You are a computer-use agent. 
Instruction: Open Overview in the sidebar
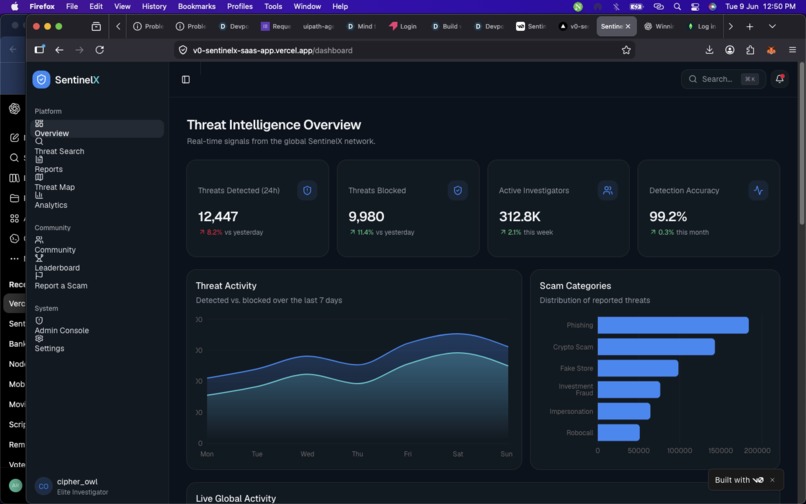99,129
